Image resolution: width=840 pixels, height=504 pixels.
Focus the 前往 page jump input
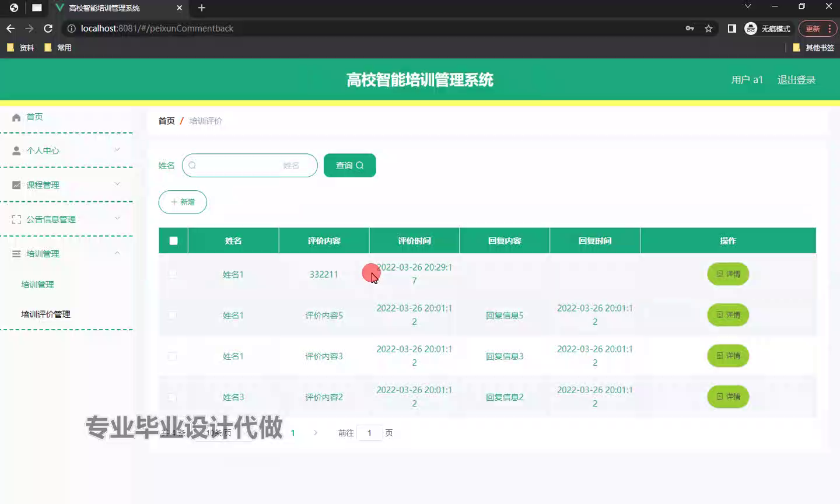coord(369,433)
